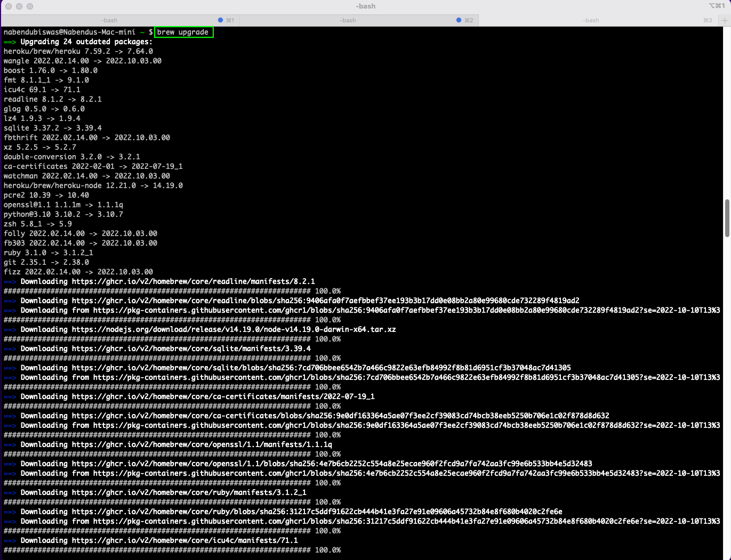Open the ruby manifests 3.1.2_1 URL
731x560 pixels.
click(x=189, y=492)
